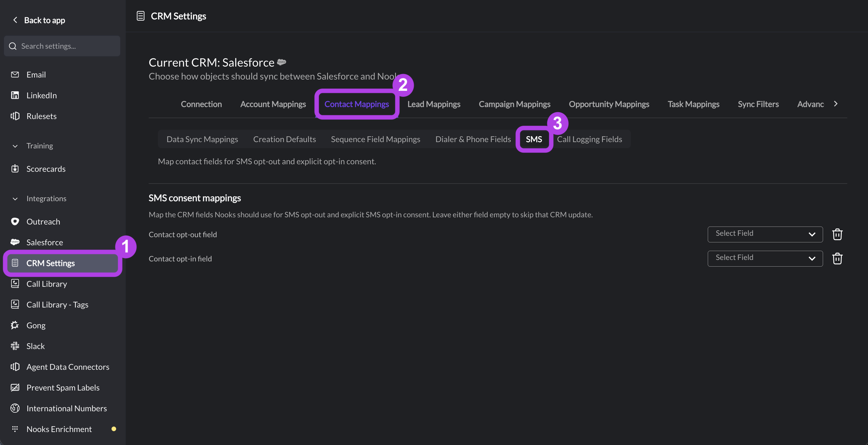Screen dimensions: 868x445
Task: Delete the Contact opt-out field mapping
Action: (837, 234)
